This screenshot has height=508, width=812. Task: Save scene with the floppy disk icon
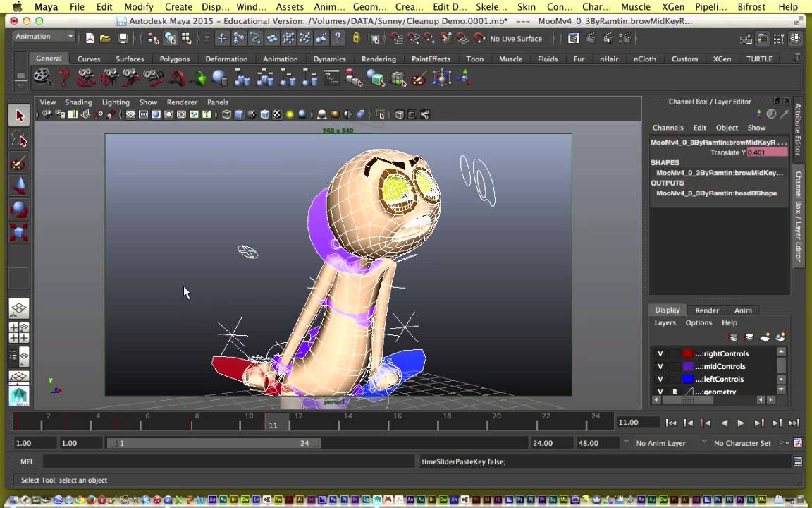point(123,38)
